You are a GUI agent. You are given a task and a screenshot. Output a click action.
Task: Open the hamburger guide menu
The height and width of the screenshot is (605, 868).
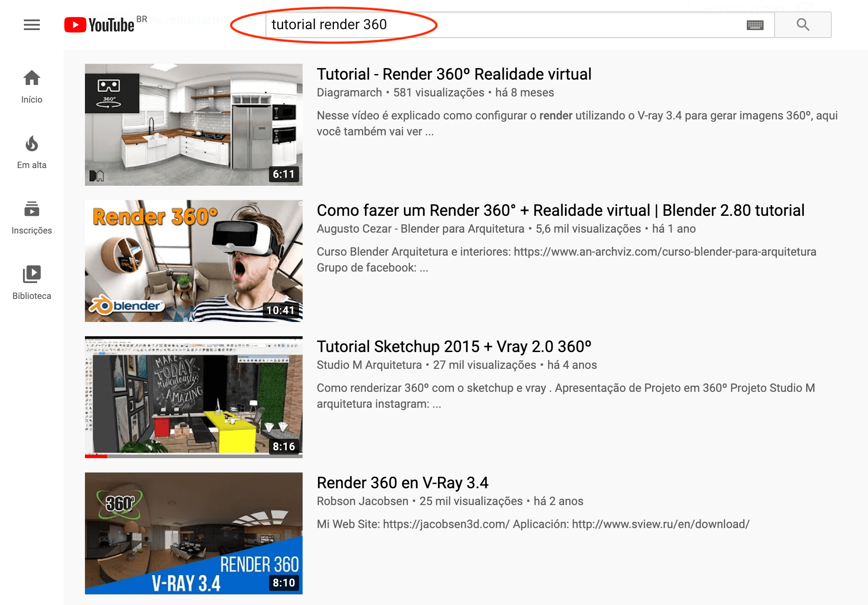click(32, 25)
